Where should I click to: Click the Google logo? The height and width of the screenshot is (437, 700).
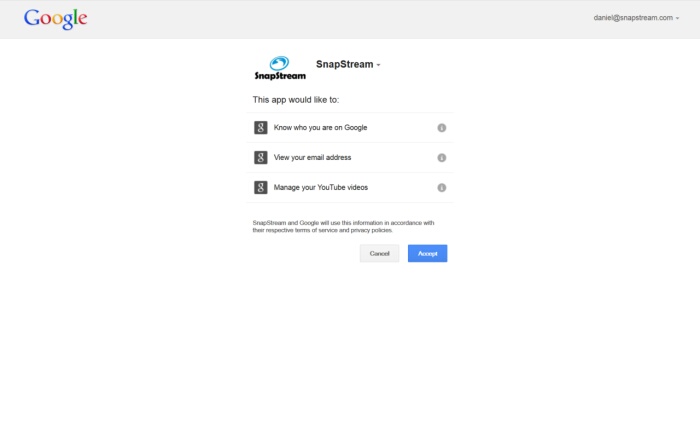coord(55,19)
